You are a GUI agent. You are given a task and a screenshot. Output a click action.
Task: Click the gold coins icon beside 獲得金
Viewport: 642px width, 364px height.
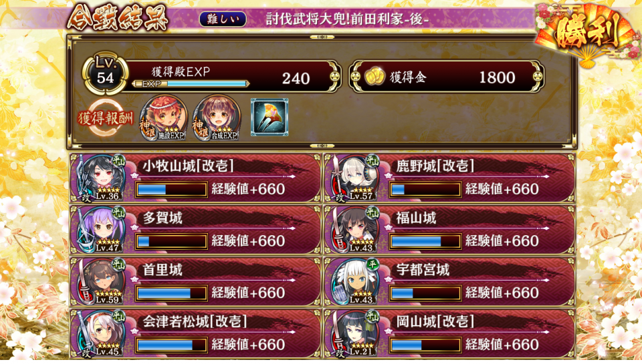click(374, 77)
